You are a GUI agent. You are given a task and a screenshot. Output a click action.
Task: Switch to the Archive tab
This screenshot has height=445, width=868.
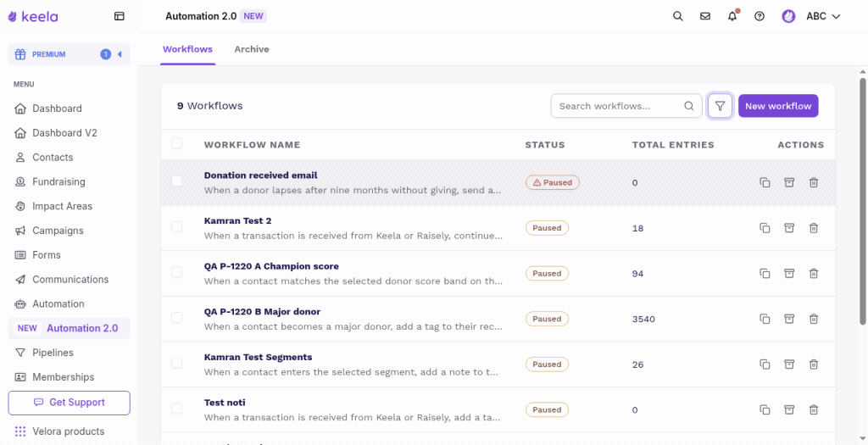tap(251, 49)
